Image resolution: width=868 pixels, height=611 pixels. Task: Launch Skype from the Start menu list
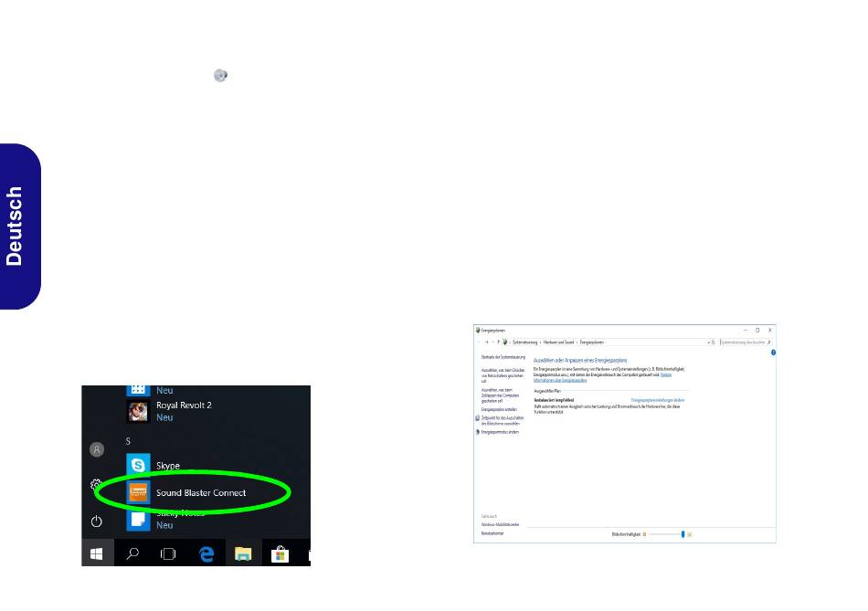153,466
